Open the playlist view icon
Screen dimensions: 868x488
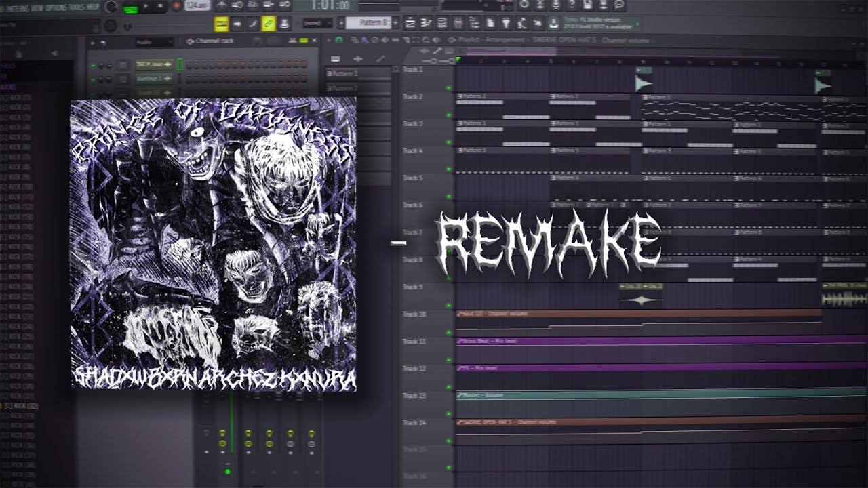pos(410,23)
